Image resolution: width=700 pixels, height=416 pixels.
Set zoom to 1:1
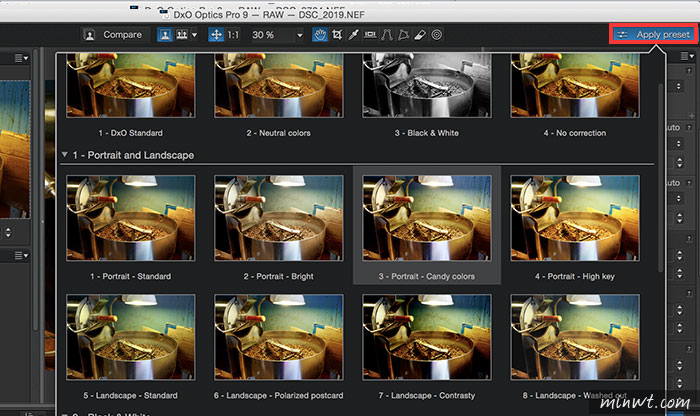tap(233, 35)
